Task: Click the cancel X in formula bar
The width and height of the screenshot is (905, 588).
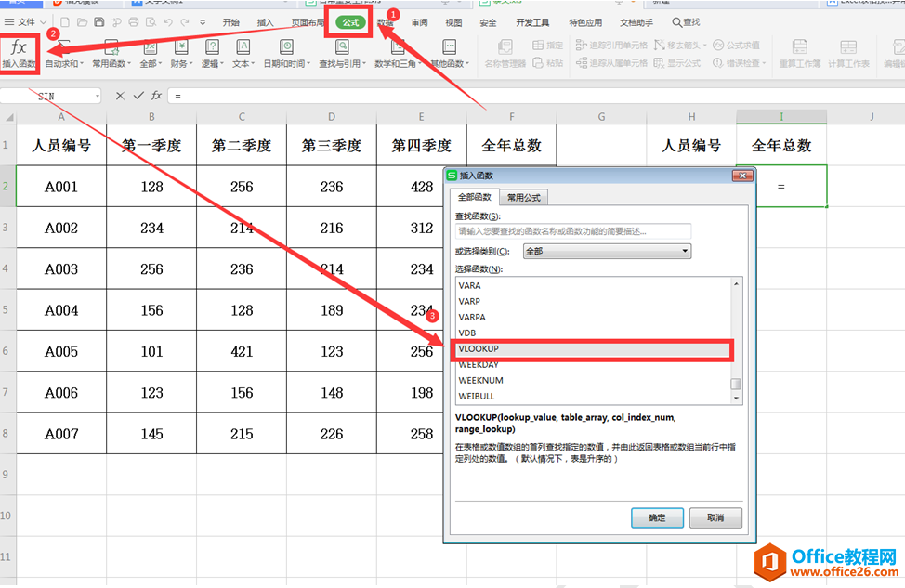Action: tap(120, 96)
